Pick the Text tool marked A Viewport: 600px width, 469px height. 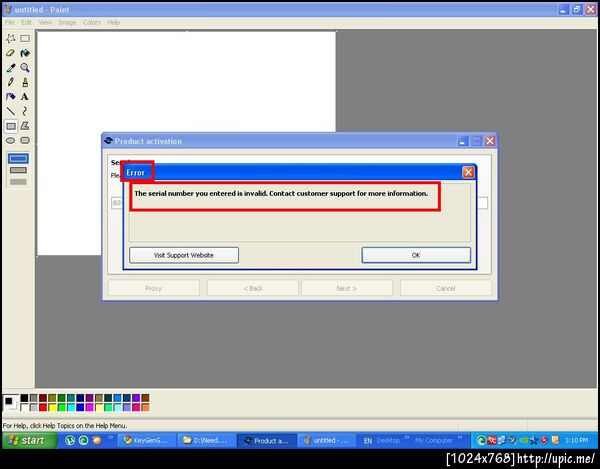tap(25, 96)
